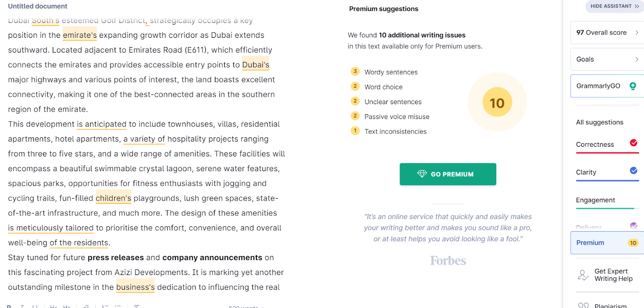Image resolution: width=644 pixels, height=308 pixels.
Task: Click the Premium count badge showing 10
Action: coord(633,243)
